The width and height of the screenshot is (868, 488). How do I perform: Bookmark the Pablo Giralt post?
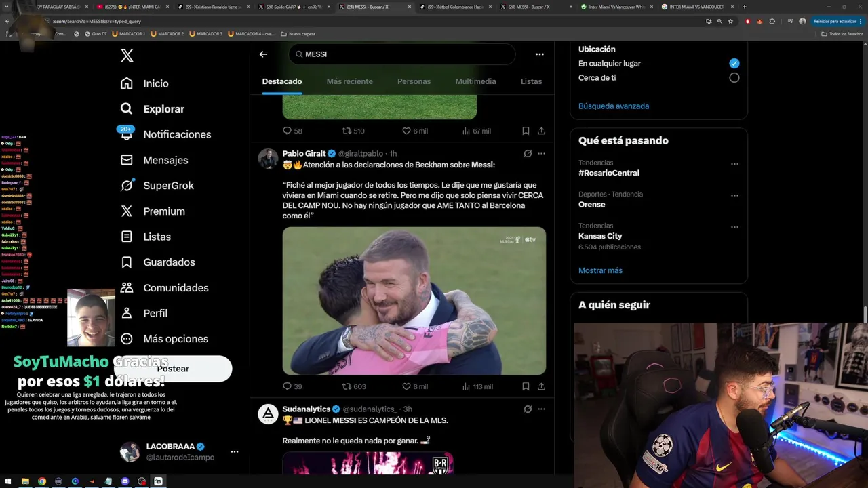[x=526, y=386]
